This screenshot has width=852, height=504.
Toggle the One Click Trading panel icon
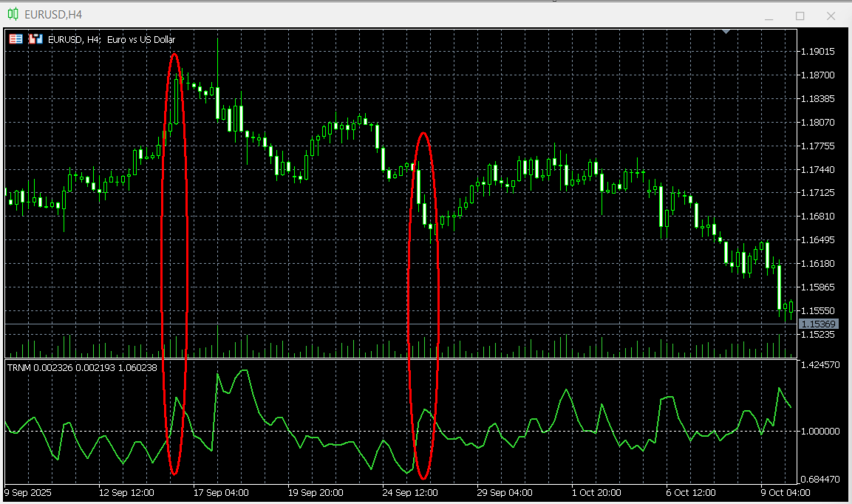click(x=16, y=39)
